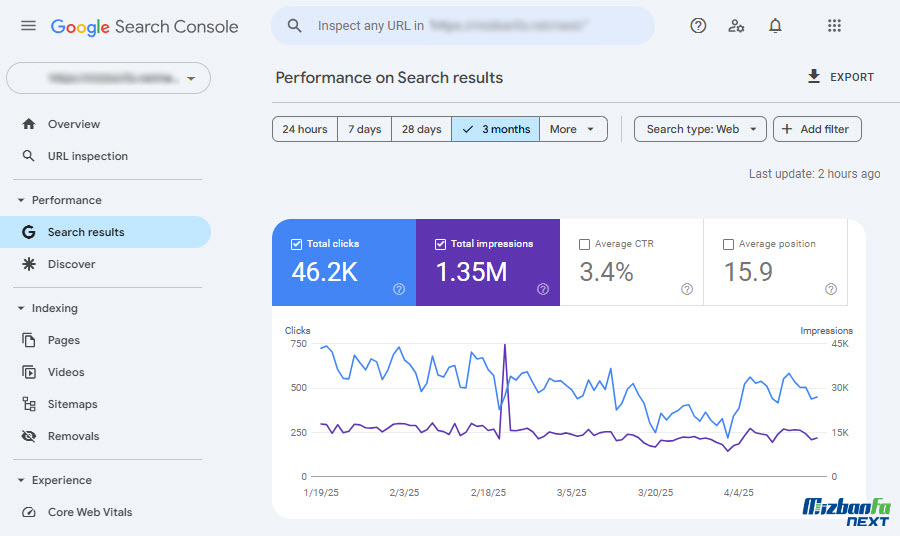Click the Discover asterisk icon

29,264
